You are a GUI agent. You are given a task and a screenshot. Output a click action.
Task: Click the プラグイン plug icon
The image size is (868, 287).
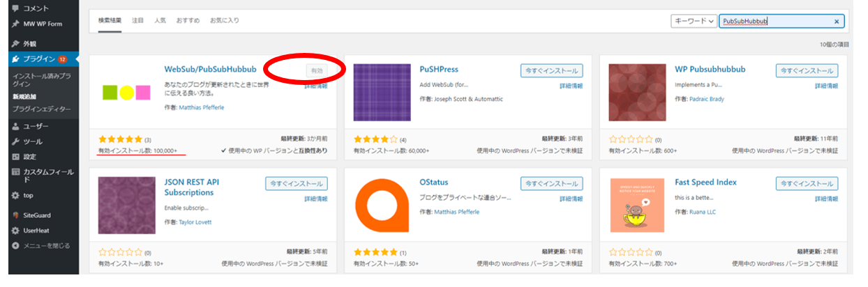click(15, 59)
